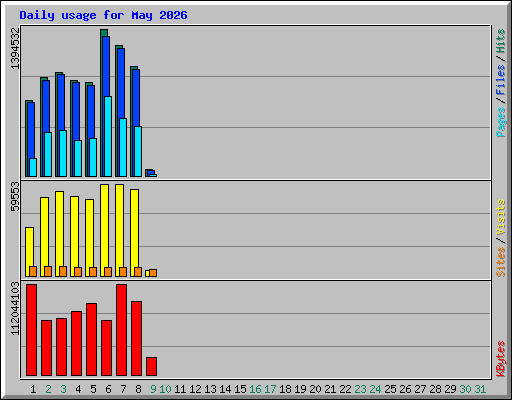This screenshot has height=400, width=512.
Task: Click the day 9 red KBytes bar
Action: [x=152, y=367]
